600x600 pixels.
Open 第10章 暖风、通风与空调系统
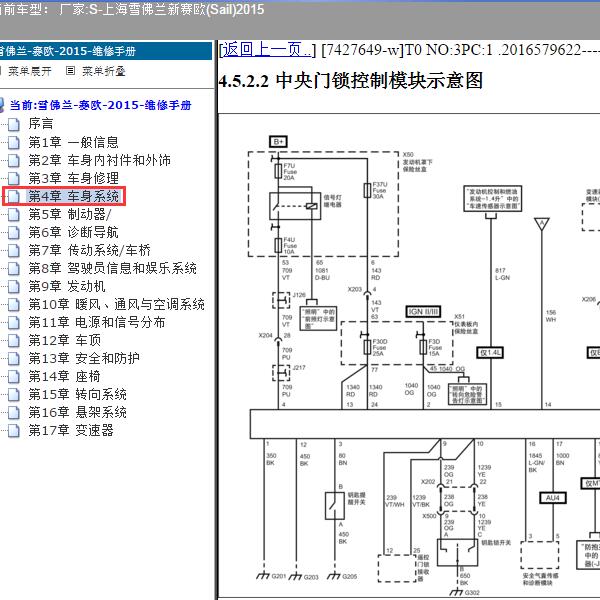[x=117, y=305]
